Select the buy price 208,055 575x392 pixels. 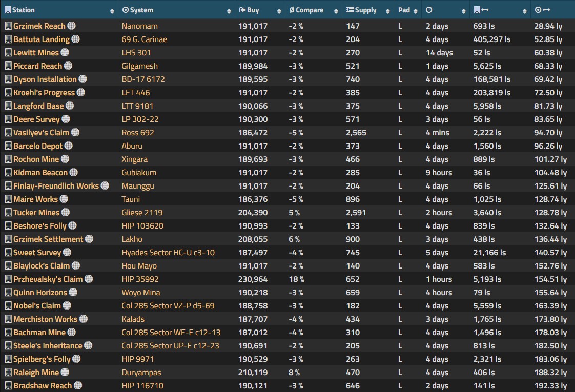(x=253, y=239)
